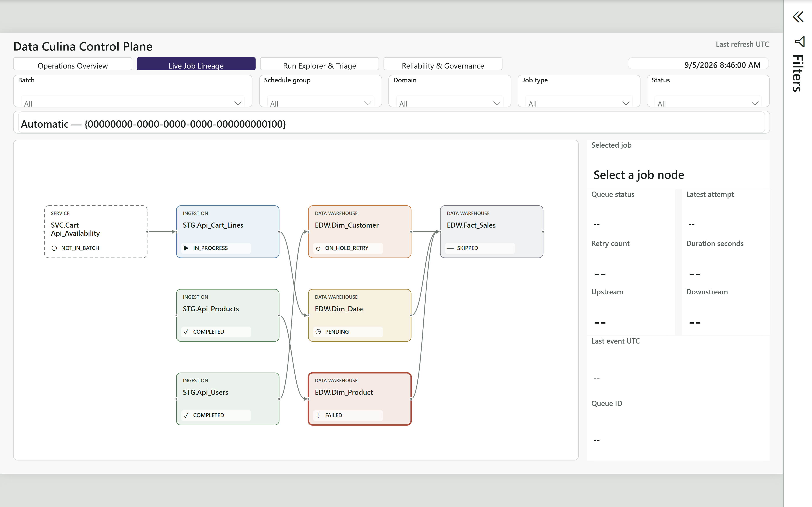Select the STG.Api_Products job node
Screen dimensions: 812x507
coord(228,315)
